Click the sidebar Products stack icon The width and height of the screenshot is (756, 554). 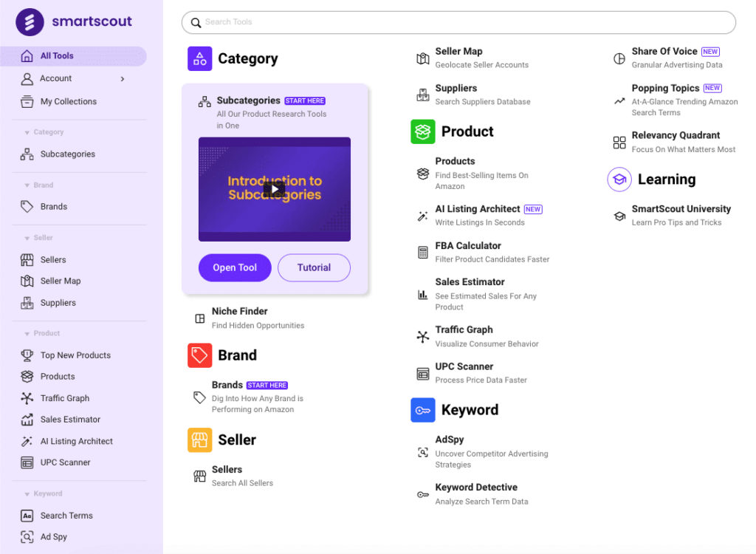(x=27, y=377)
